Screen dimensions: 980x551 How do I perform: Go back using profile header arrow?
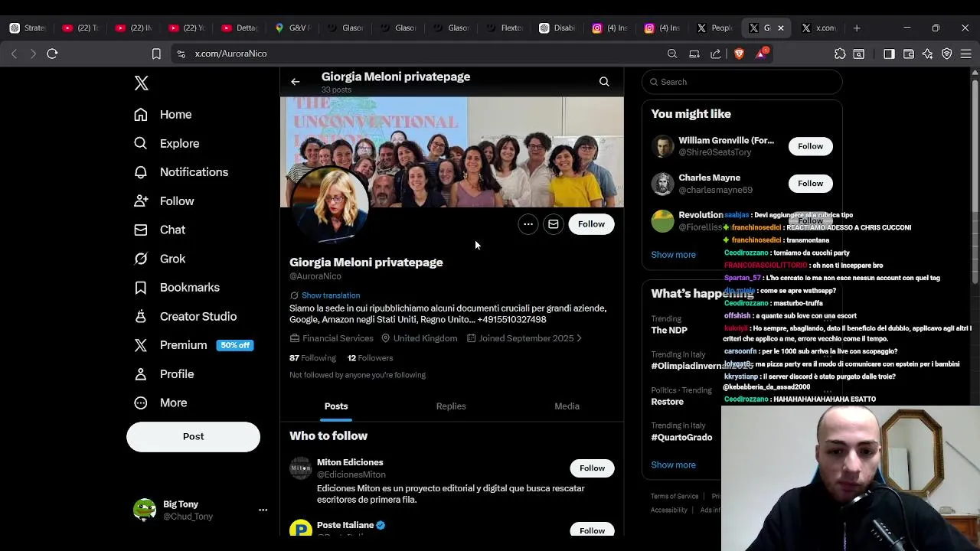point(296,81)
